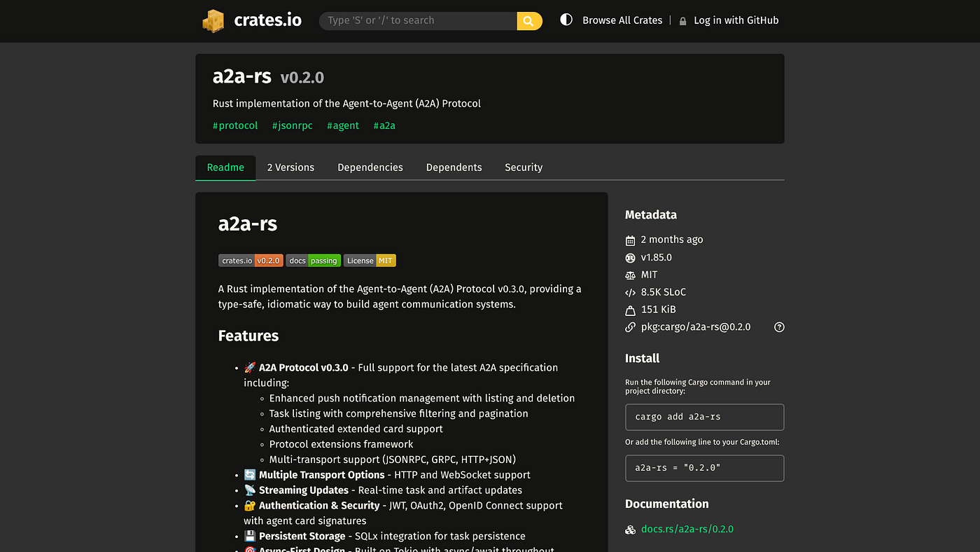Viewport: 980px width, 552px height.
Task: Copy the cargo add a2a-rs command
Action: coord(704,417)
